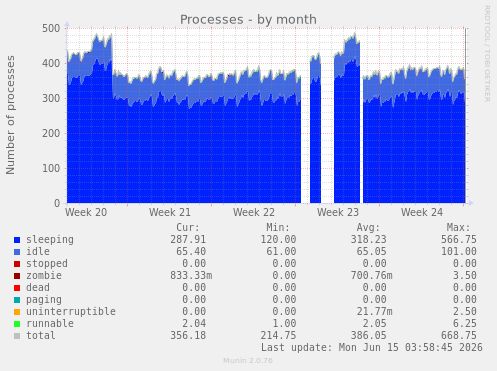Click zombie maximum value 3.50
Screen dimensions: 497x371
pyautogui.click(x=465, y=276)
